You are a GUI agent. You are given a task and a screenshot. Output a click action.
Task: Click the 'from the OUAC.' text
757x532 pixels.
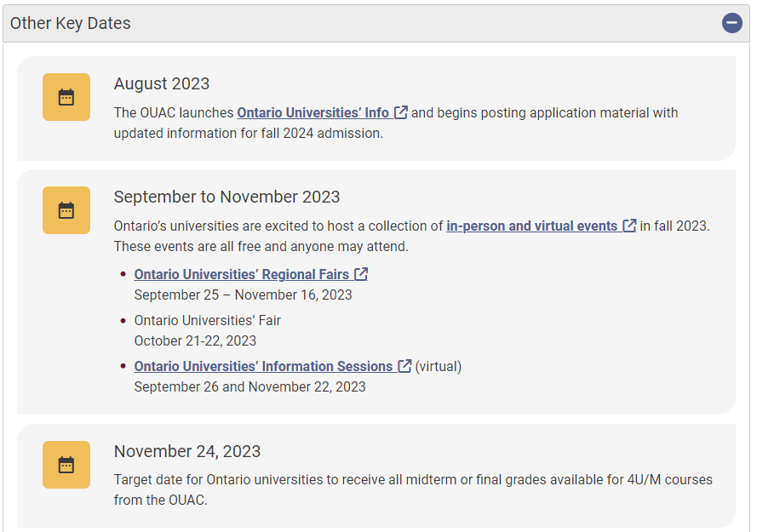pos(161,501)
